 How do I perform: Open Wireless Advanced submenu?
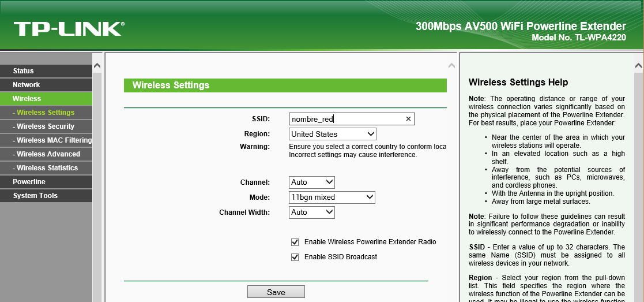coord(46,154)
